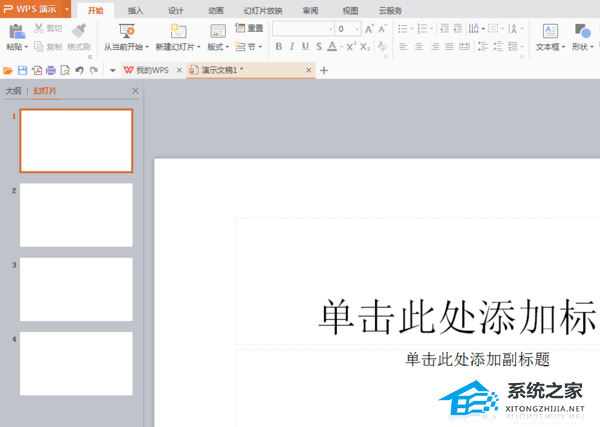Image resolution: width=600 pixels, height=427 pixels.
Task: Click the Reset (重置) button
Action: click(250, 29)
